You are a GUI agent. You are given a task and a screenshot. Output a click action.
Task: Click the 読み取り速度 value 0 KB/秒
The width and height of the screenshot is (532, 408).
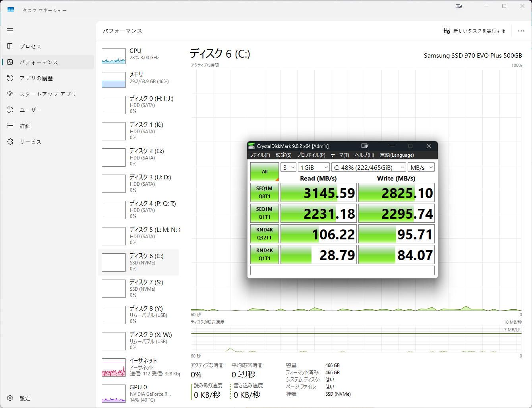207,395
